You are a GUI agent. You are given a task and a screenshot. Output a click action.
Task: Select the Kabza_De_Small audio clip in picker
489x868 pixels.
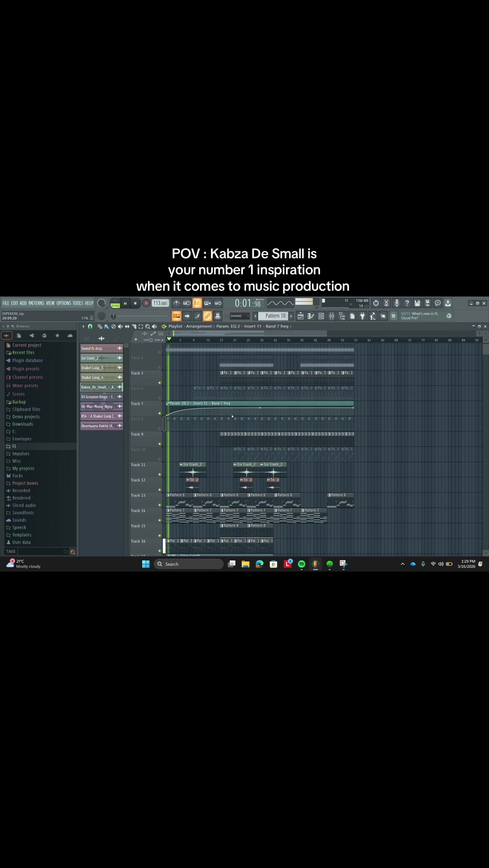tap(102, 387)
